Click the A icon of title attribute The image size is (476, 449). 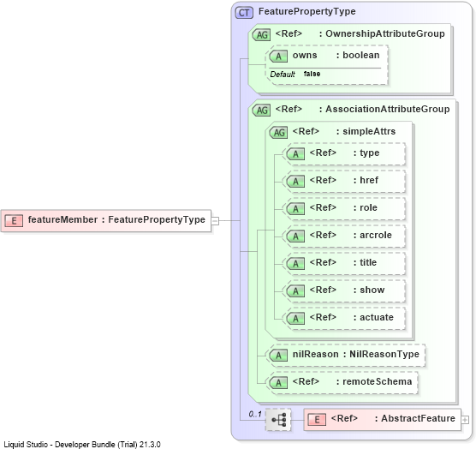click(295, 263)
